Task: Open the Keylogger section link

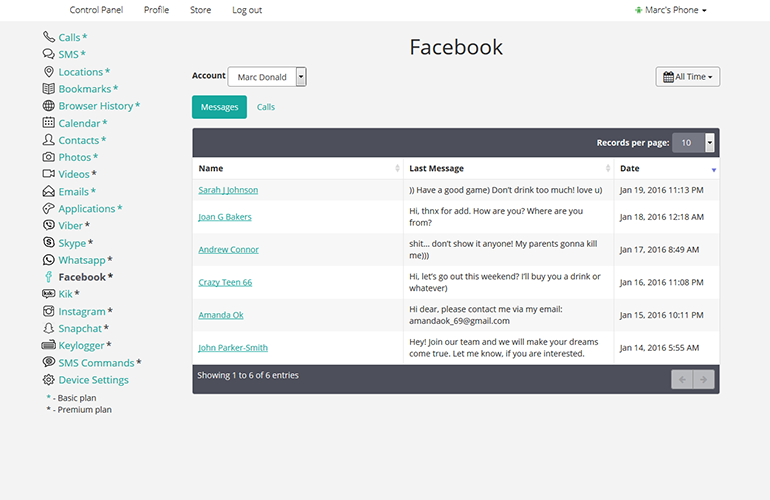Action: (81, 345)
